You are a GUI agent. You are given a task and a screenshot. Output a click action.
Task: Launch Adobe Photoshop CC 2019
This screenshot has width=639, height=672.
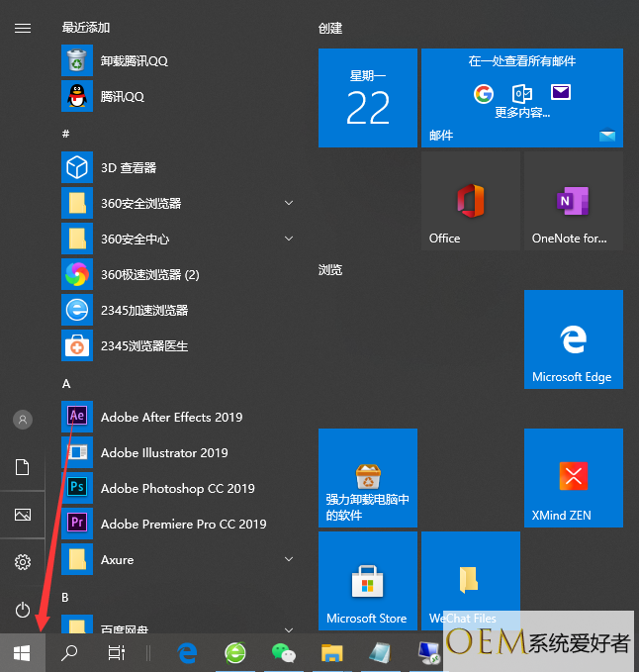click(x=176, y=489)
